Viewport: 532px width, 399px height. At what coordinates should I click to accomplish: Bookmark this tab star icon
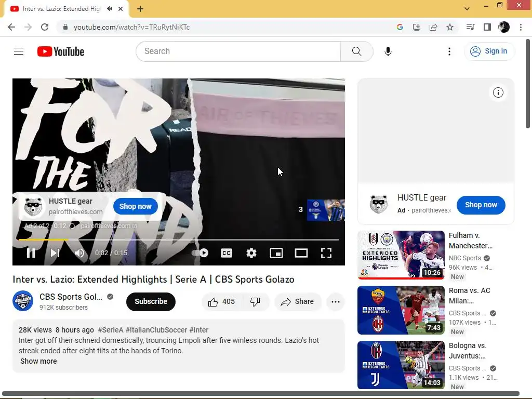[449, 27]
